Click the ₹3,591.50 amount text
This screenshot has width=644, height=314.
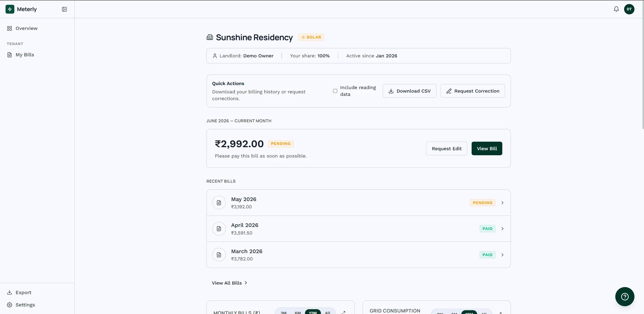(x=242, y=233)
